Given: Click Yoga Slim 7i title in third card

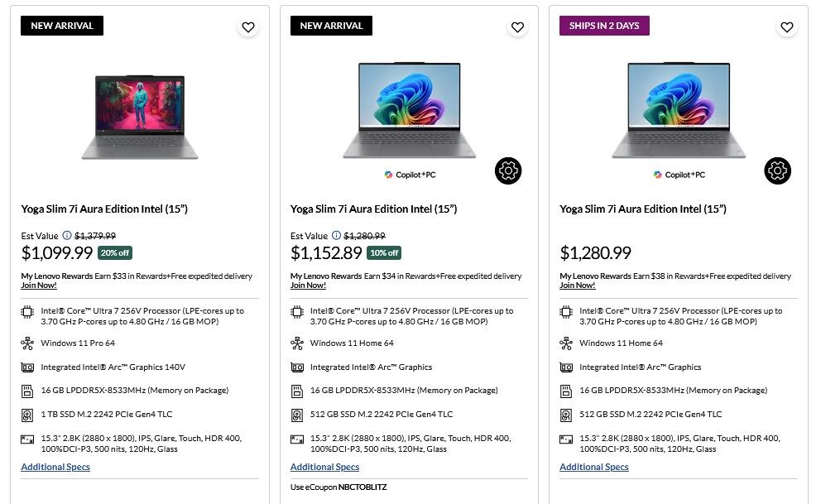Looking at the screenshot, I should pyautogui.click(x=643, y=209).
